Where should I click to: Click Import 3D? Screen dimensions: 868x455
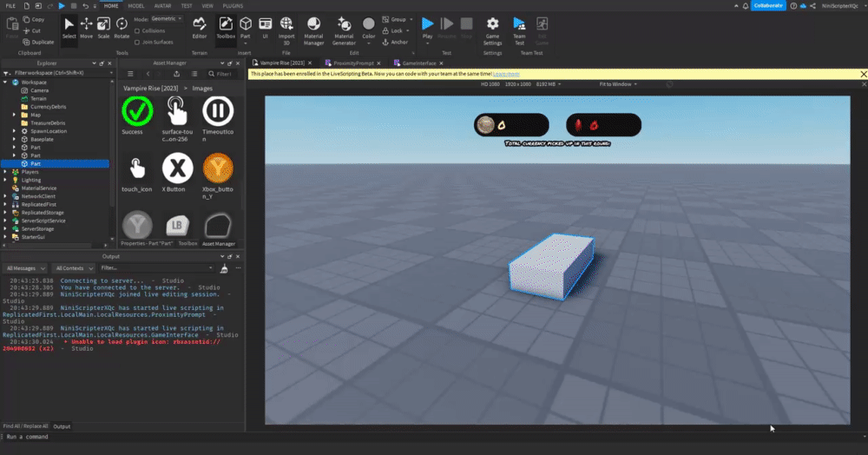tap(286, 30)
